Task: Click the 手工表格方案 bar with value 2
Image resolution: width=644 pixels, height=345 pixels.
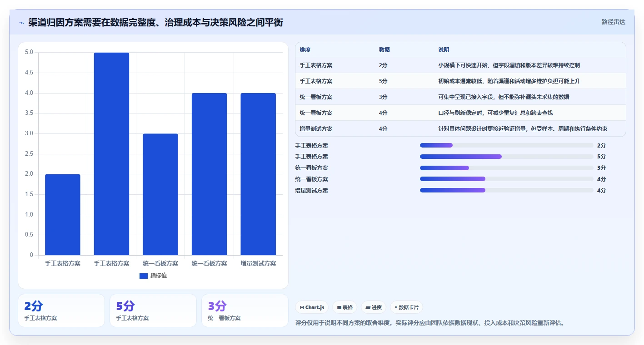Action: 63,215
